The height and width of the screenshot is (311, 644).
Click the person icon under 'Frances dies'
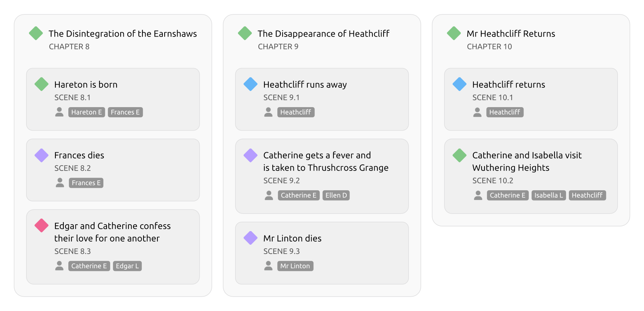point(59,183)
